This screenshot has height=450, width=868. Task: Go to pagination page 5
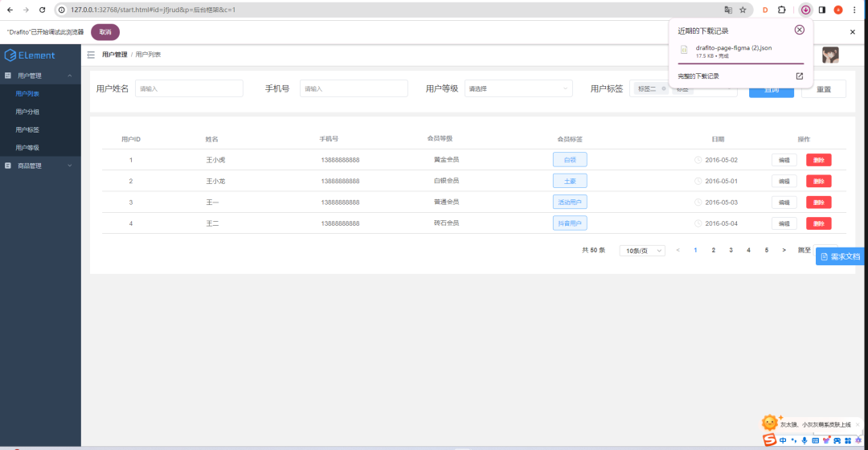point(767,250)
